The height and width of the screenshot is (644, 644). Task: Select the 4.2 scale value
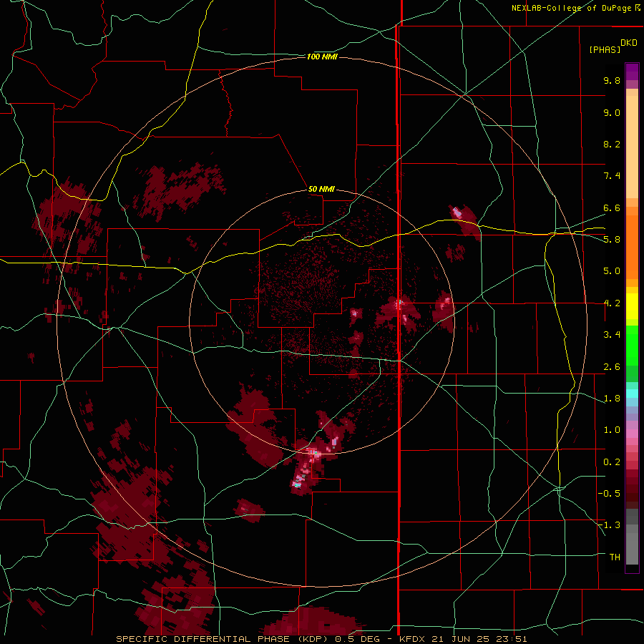(x=612, y=303)
